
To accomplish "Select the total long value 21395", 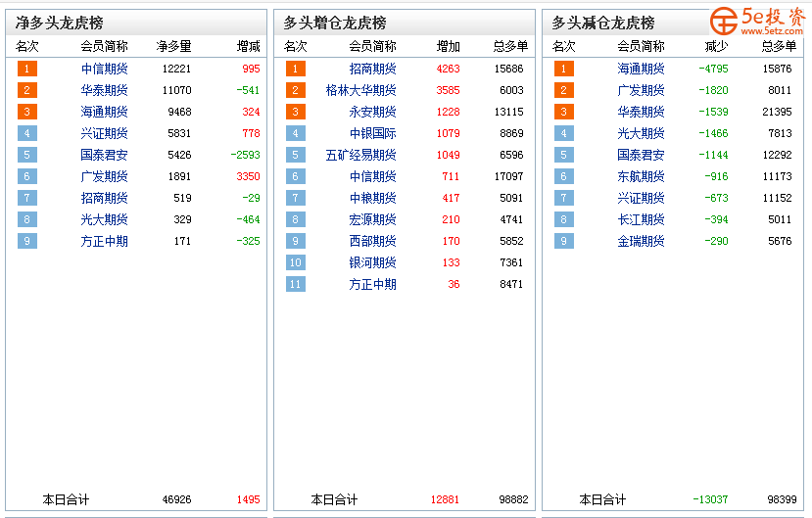I will [x=777, y=112].
